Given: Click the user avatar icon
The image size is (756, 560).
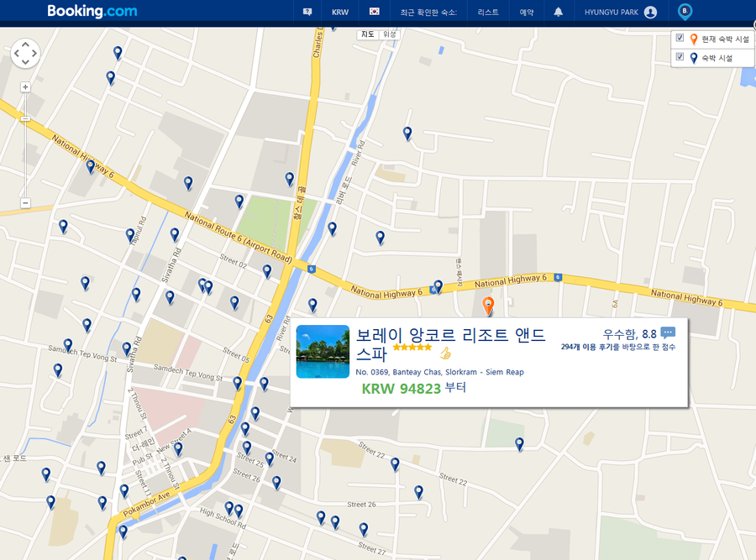Looking at the screenshot, I should tap(650, 13).
